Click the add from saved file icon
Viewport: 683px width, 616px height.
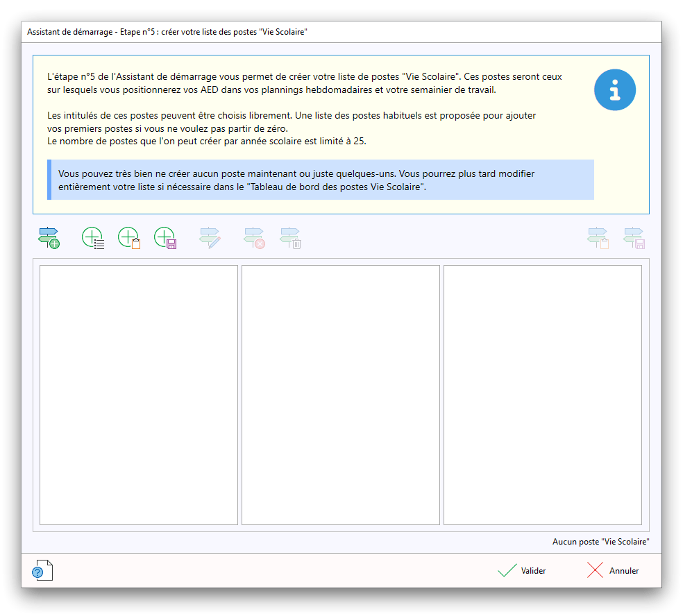pyautogui.click(x=165, y=238)
